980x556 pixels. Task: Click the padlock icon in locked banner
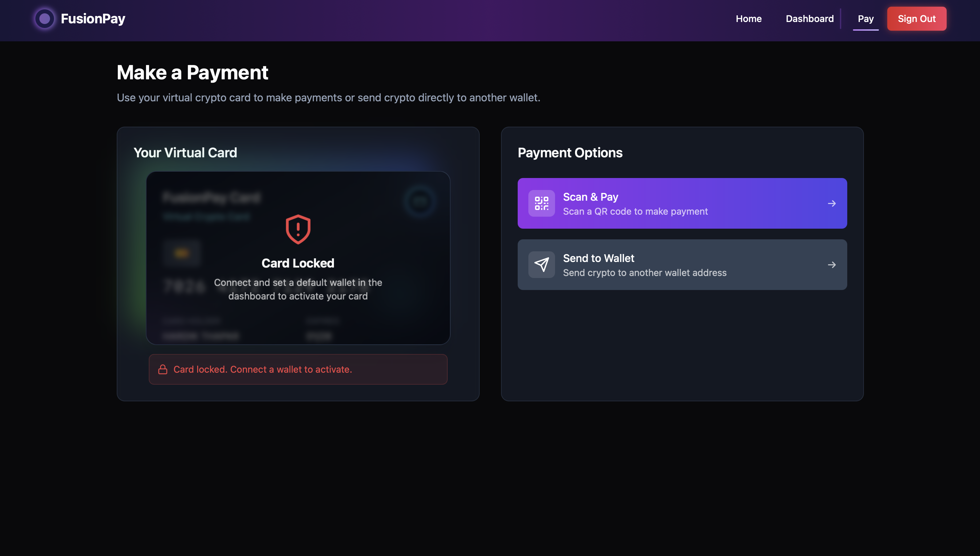[163, 369]
